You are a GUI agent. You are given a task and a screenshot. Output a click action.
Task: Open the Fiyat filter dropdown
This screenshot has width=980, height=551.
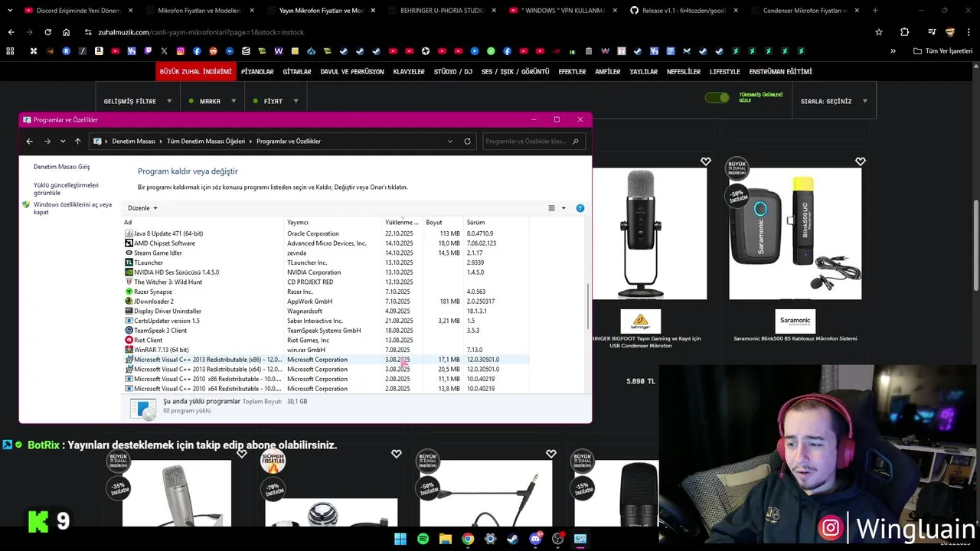coord(276,101)
